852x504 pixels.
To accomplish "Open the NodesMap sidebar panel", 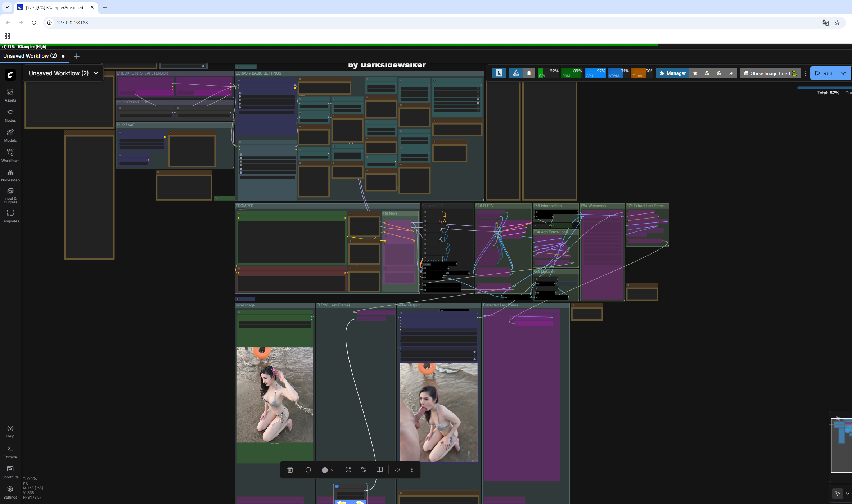I will pos(10,175).
